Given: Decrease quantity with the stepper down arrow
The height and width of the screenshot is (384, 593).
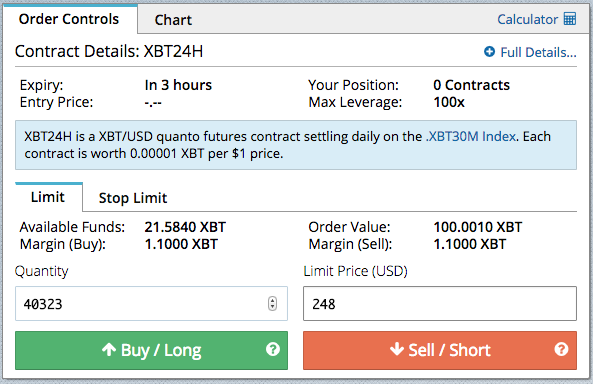Looking at the screenshot, I should point(272,307).
